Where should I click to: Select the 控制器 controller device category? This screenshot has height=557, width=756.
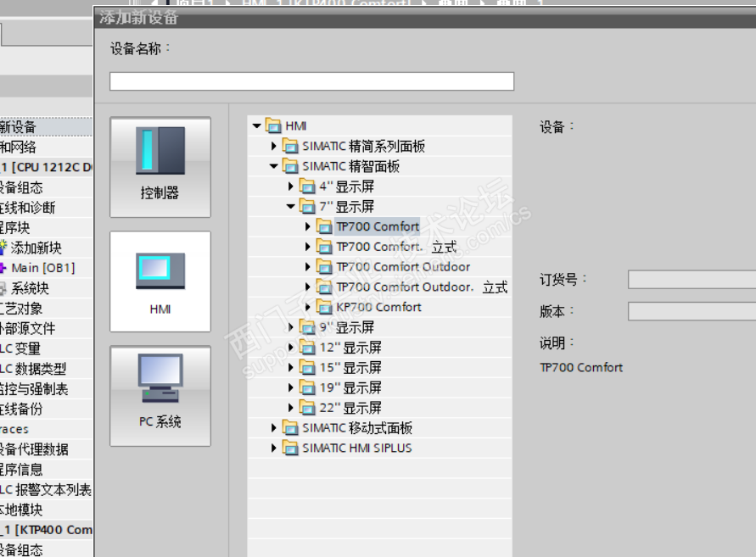[160, 167]
